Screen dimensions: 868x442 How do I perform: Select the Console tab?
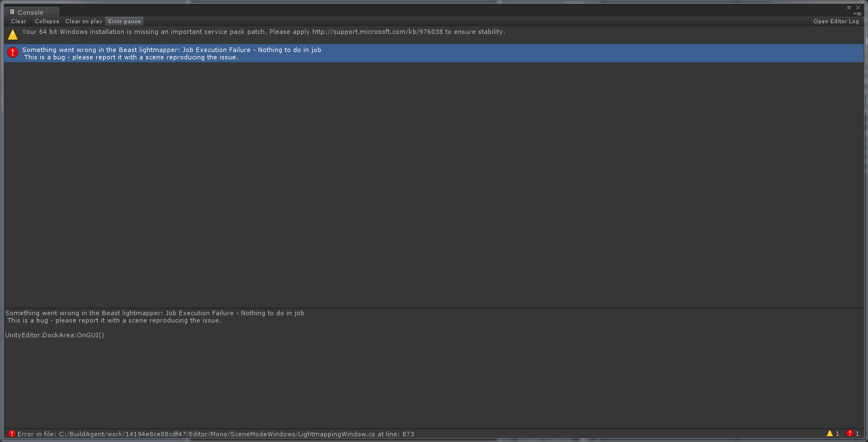click(x=31, y=12)
